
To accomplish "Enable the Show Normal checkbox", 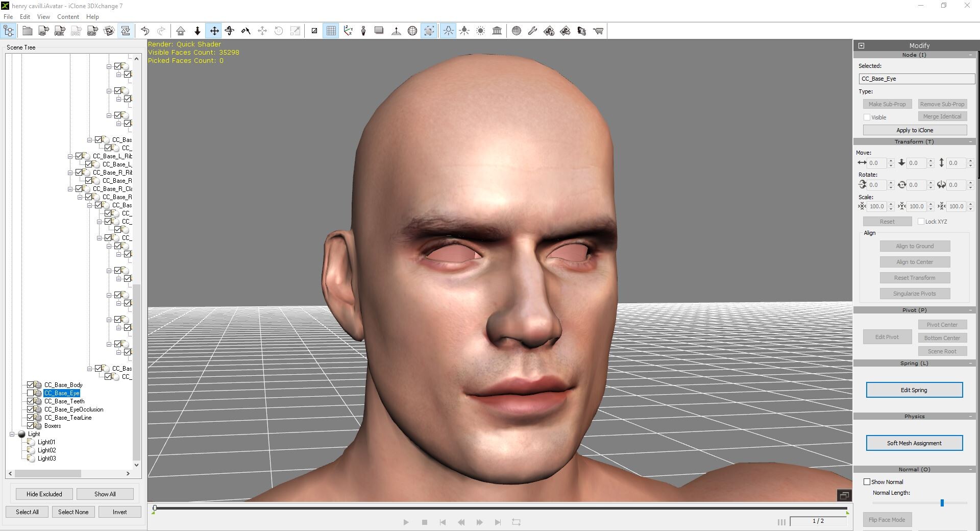I will [867, 482].
